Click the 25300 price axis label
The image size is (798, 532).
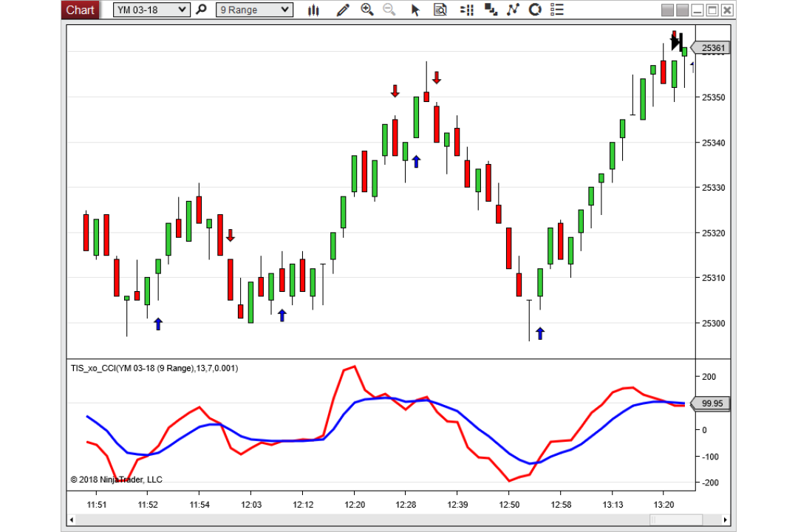coord(714,324)
